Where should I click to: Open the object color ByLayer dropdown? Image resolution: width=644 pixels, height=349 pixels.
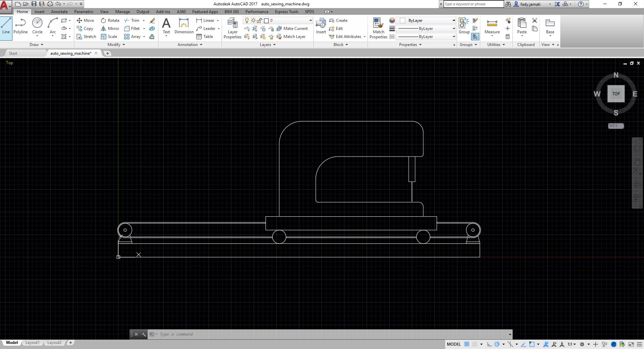pos(454,20)
